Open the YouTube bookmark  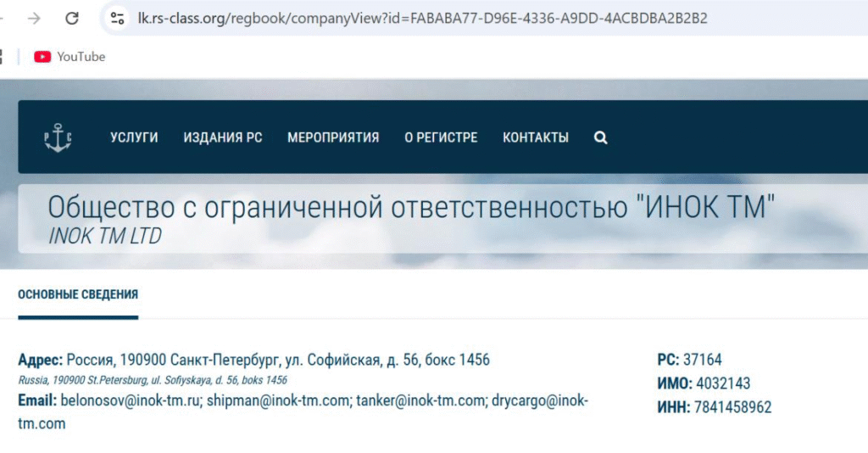(70, 57)
